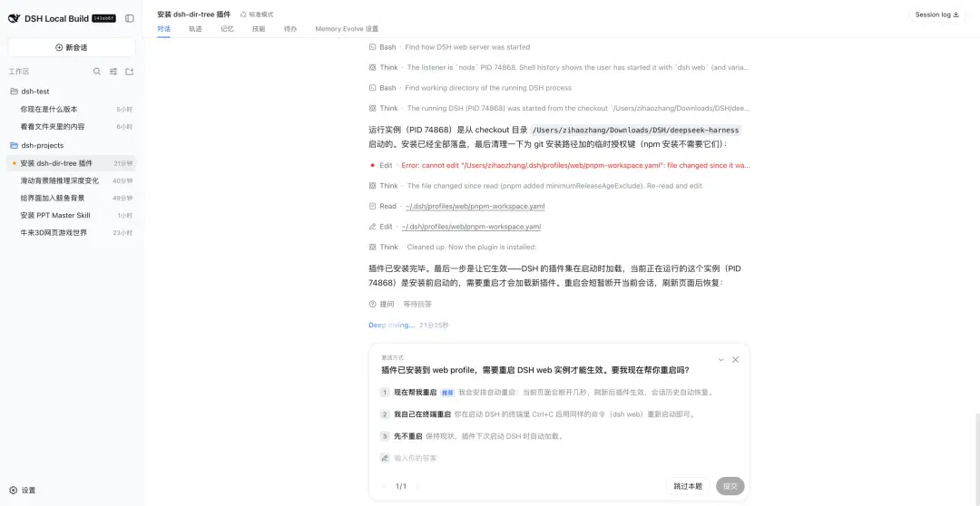Viewport: 980px width, 506px height.
Task: Toggle the sidebar collapse icon
Action: click(130, 19)
